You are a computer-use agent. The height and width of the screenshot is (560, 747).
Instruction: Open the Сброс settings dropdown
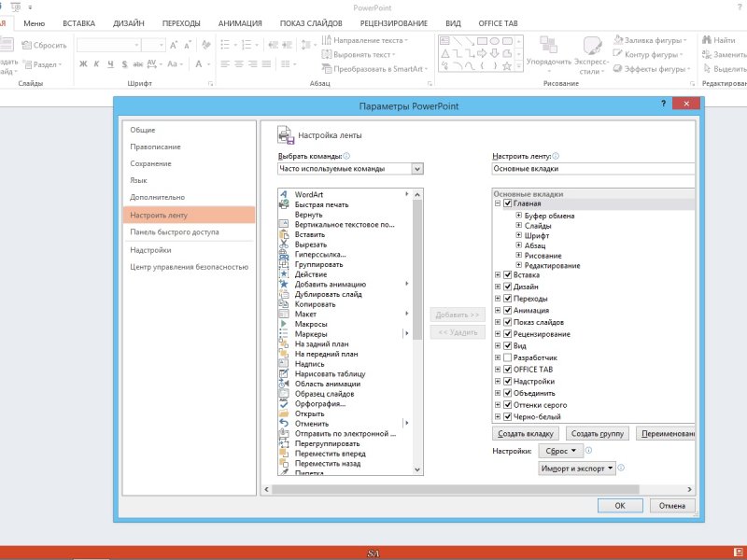(561, 451)
